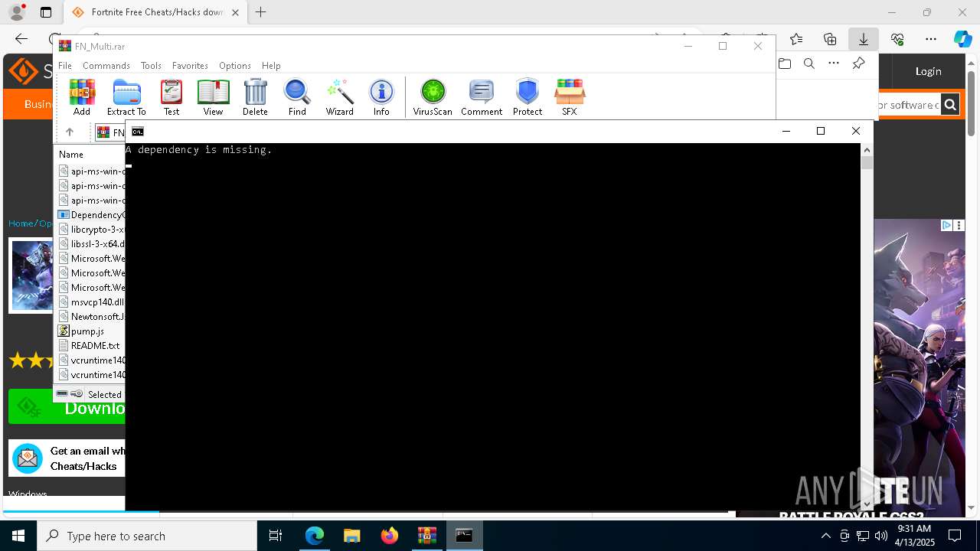Click the AdChoices icon on advertisement

[x=946, y=225]
